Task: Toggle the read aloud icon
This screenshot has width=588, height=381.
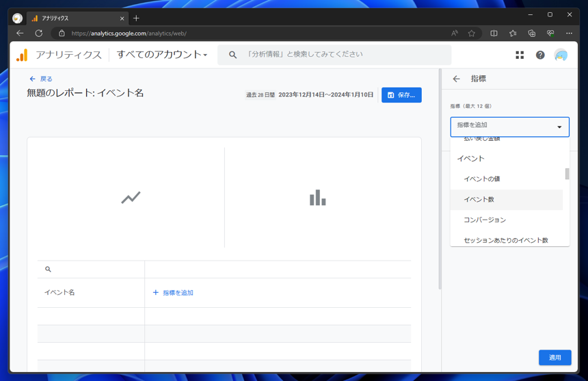Action: (x=455, y=34)
